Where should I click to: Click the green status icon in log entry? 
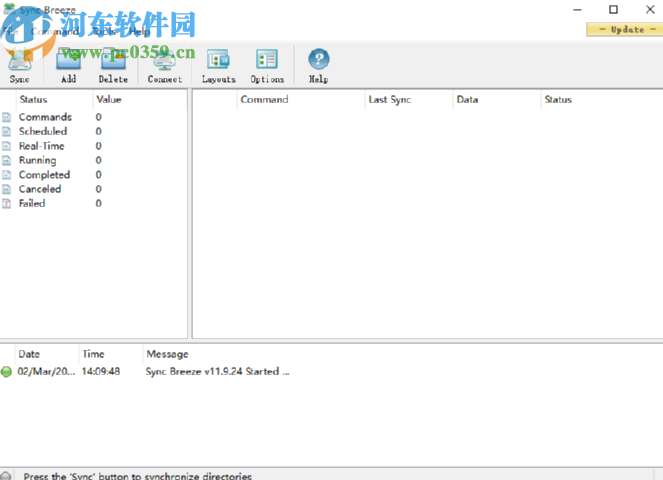tap(6, 372)
